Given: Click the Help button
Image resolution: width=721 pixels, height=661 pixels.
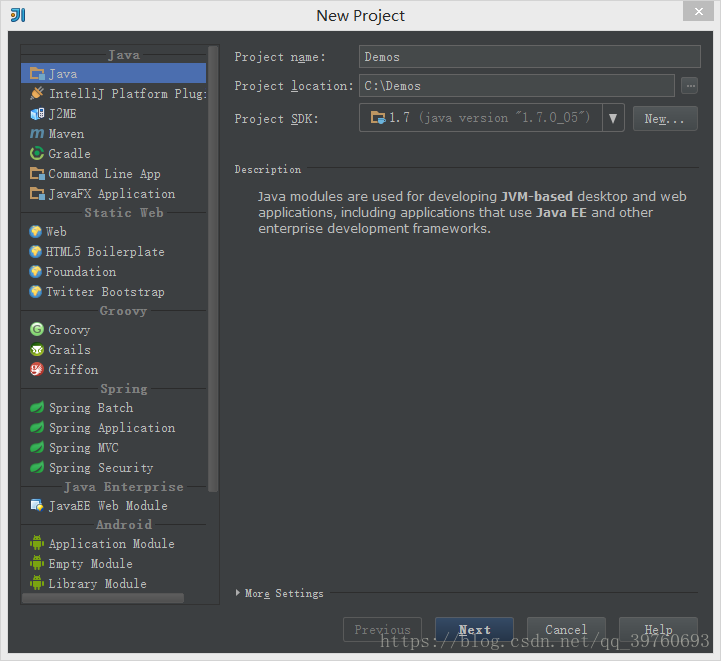Looking at the screenshot, I should click(x=658, y=629).
